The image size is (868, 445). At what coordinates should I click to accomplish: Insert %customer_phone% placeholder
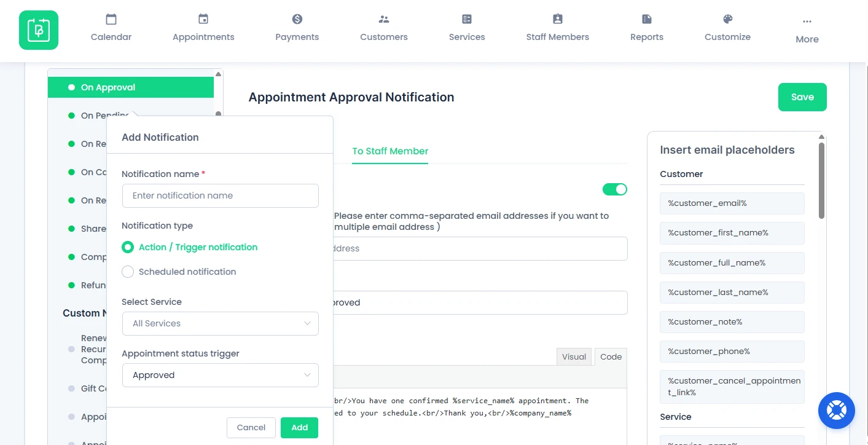[x=732, y=352]
